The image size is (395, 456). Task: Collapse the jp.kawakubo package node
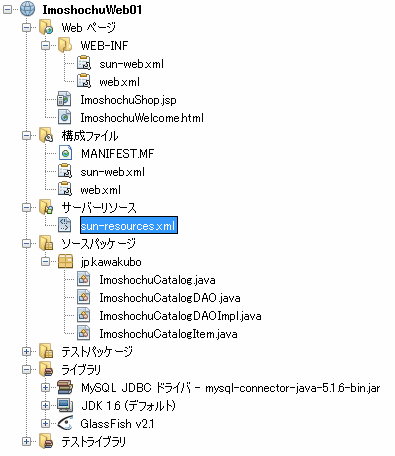point(46,261)
